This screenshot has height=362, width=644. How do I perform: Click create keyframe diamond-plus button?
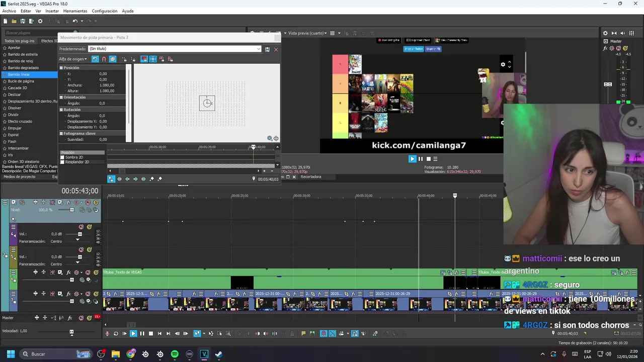coord(152,179)
